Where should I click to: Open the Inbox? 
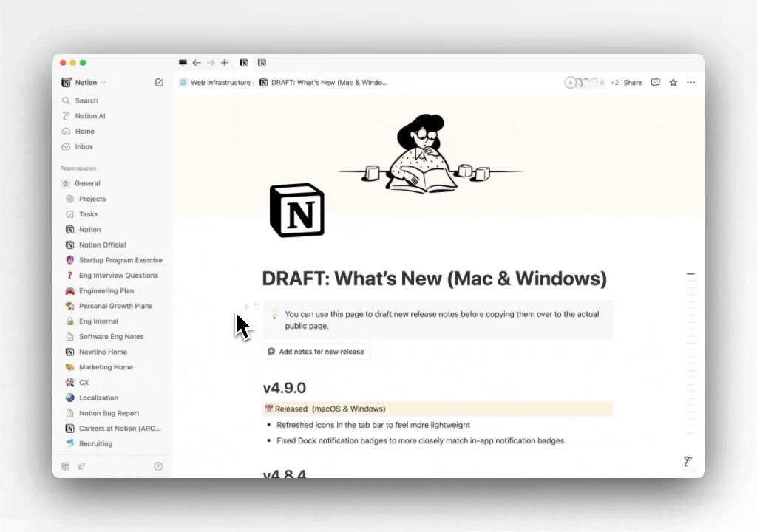click(84, 147)
